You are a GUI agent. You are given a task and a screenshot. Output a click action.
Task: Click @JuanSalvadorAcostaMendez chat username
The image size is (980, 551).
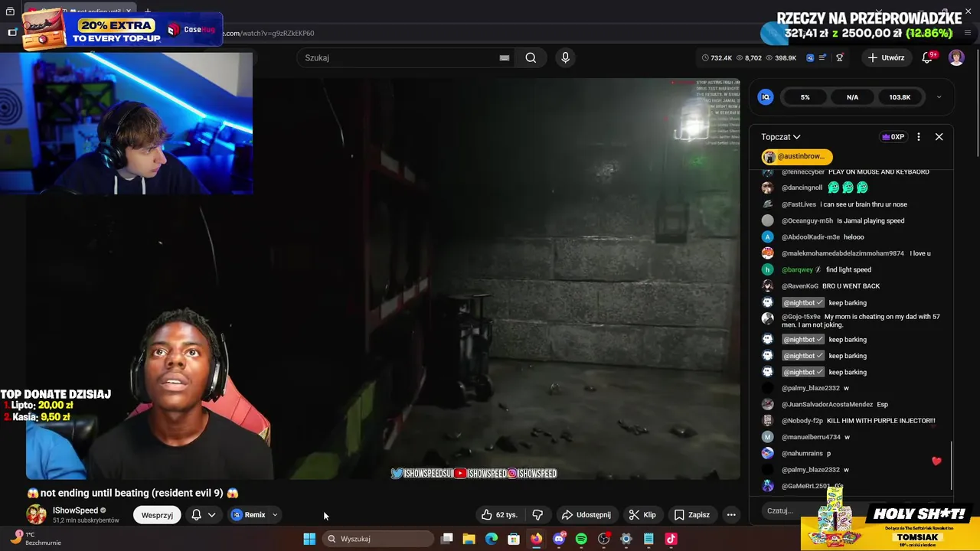[827, 404]
